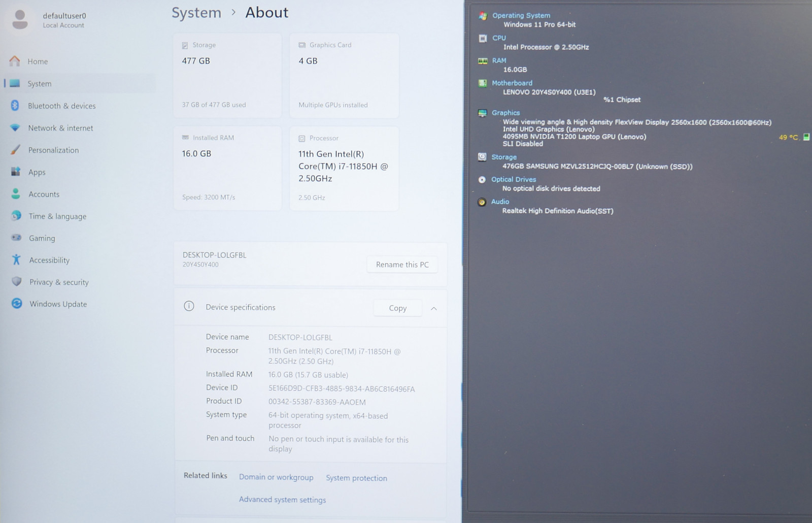
Task: Copy the device specifications
Action: pos(397,308)
